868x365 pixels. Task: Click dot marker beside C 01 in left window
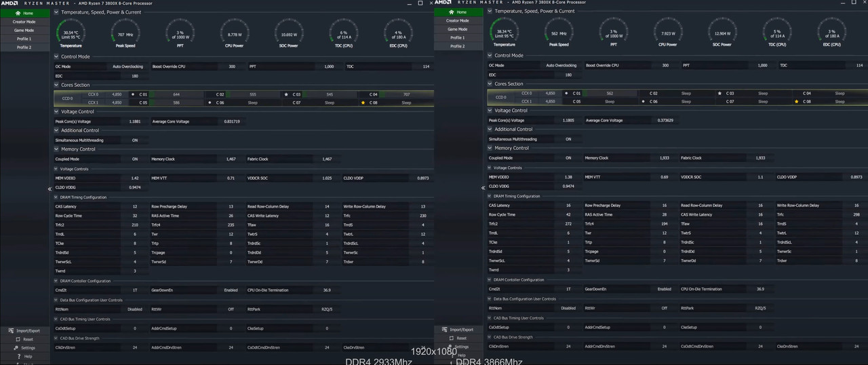[132, 94]
